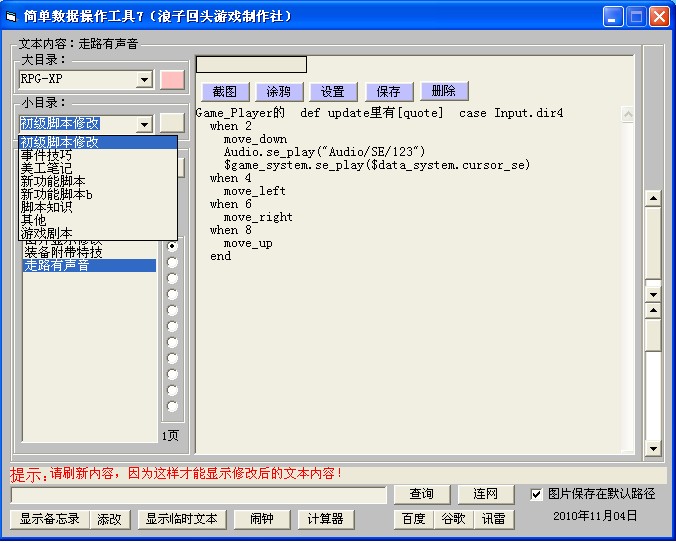
Task: Select 游戏剧本 in the dropdown list
Action: [98, 233]
